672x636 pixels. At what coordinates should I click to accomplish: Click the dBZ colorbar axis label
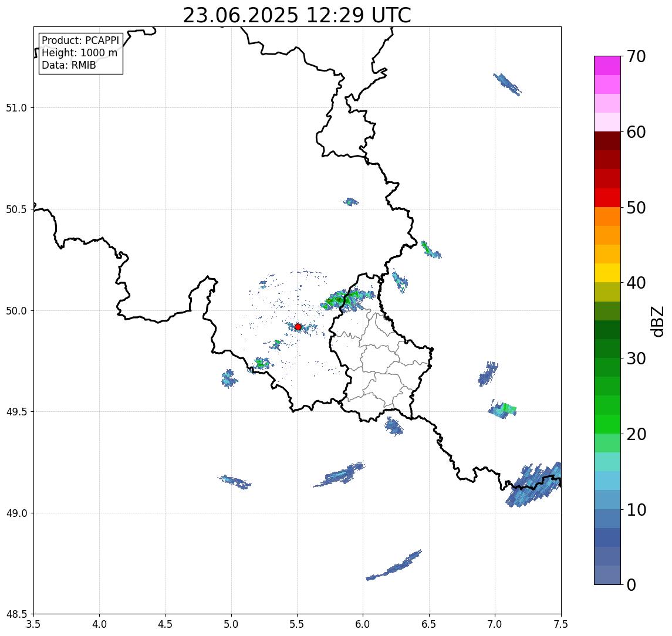657,322
